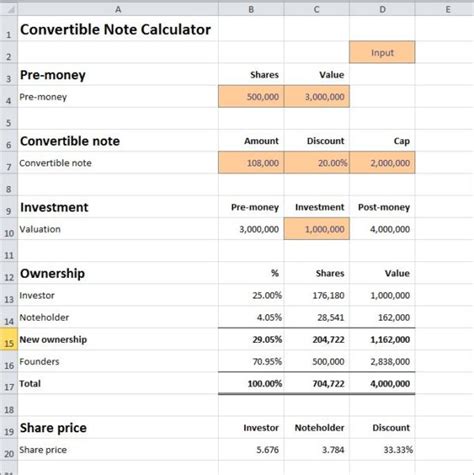
Task: Click founders shares cell in row 16
Action: (317, 361)
